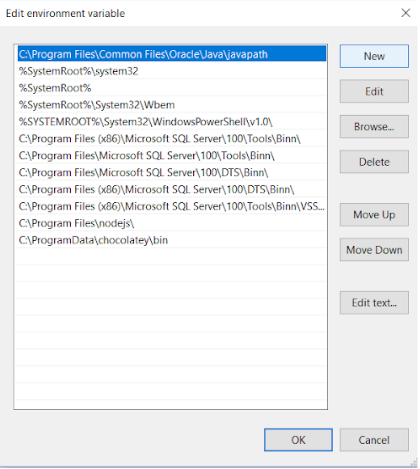
Task: Select the WindowsPowerShell v1.0 entry
Action: coord(171,122)
